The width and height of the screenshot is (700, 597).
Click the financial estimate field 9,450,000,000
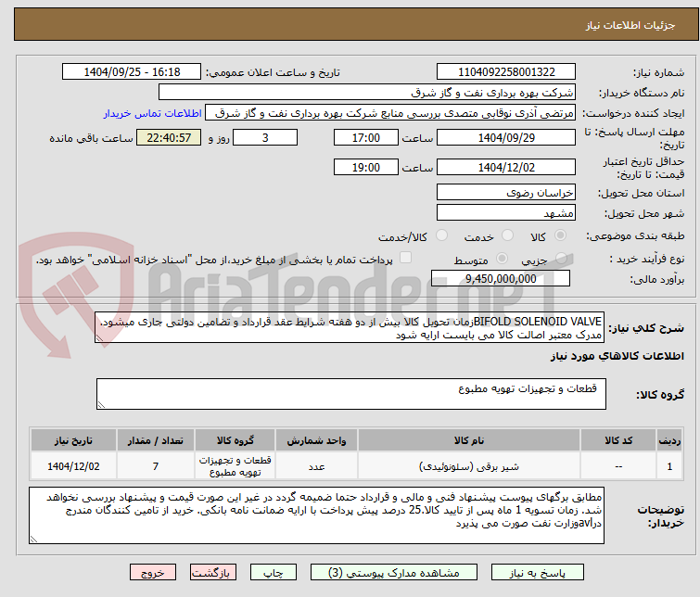pos(501,279)
